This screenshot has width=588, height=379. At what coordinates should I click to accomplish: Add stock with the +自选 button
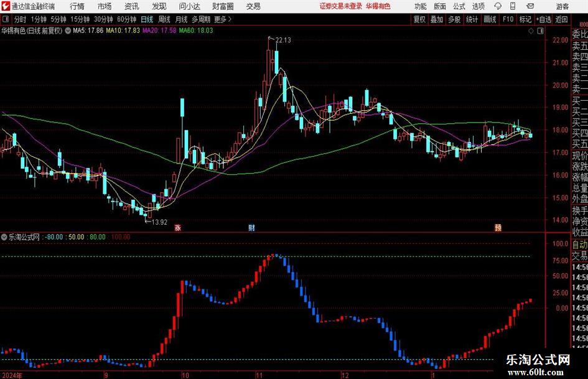(x=544, y=19)
